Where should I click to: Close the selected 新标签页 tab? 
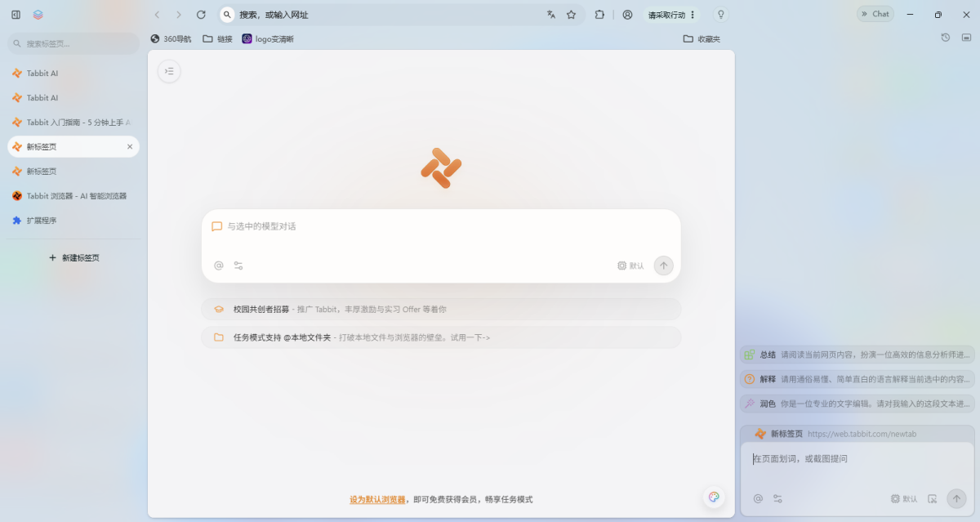click(130, 147)
